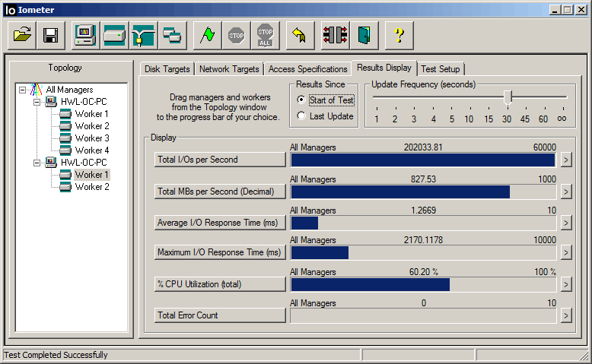Switch to the Disk Targets tab
Screen dimensions: 592x364
pos(167,69)
